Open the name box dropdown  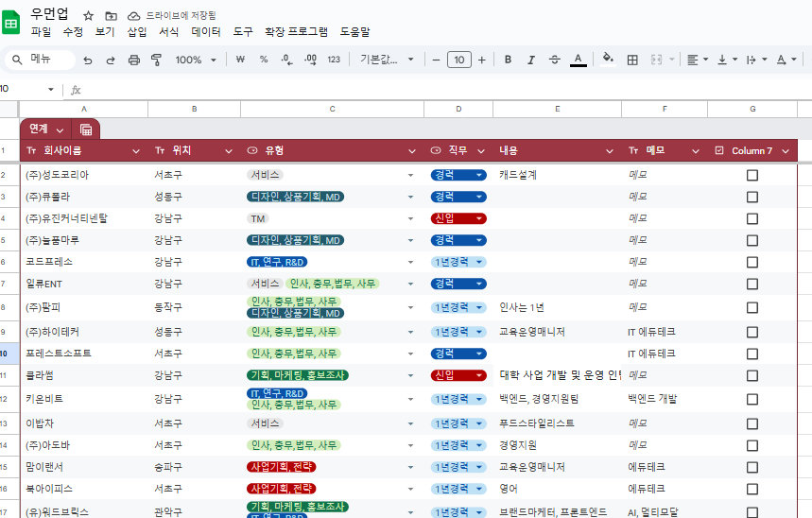click(51, 89)
